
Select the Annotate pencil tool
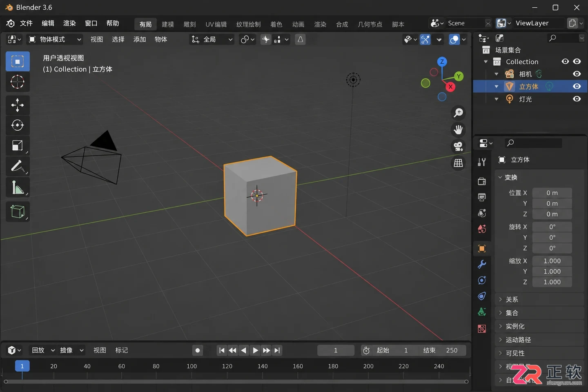pyautogui.click(x=18, y=166)
